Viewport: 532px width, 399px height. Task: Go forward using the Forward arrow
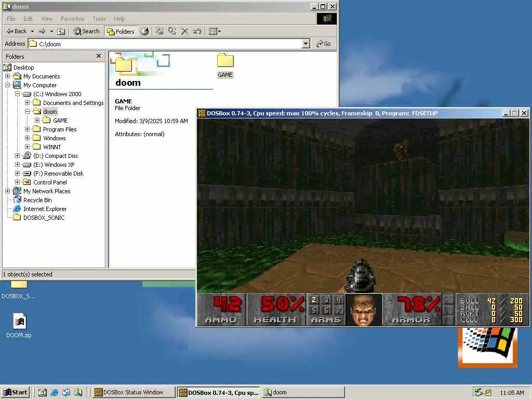42,31
